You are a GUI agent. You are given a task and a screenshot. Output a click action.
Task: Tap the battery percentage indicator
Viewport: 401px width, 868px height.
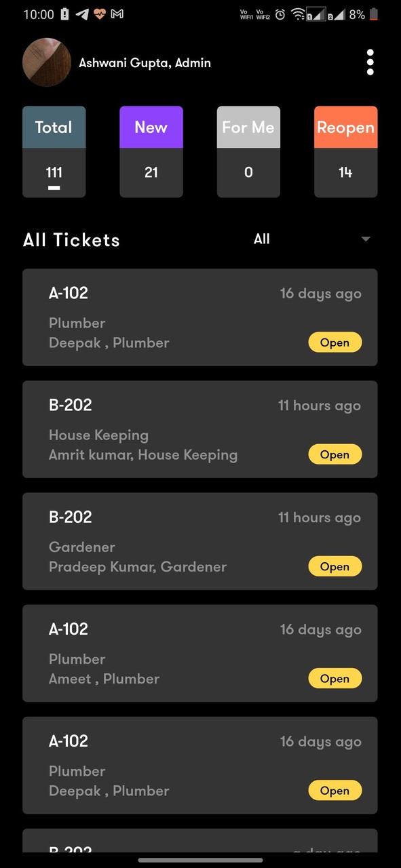click(356, 14)
